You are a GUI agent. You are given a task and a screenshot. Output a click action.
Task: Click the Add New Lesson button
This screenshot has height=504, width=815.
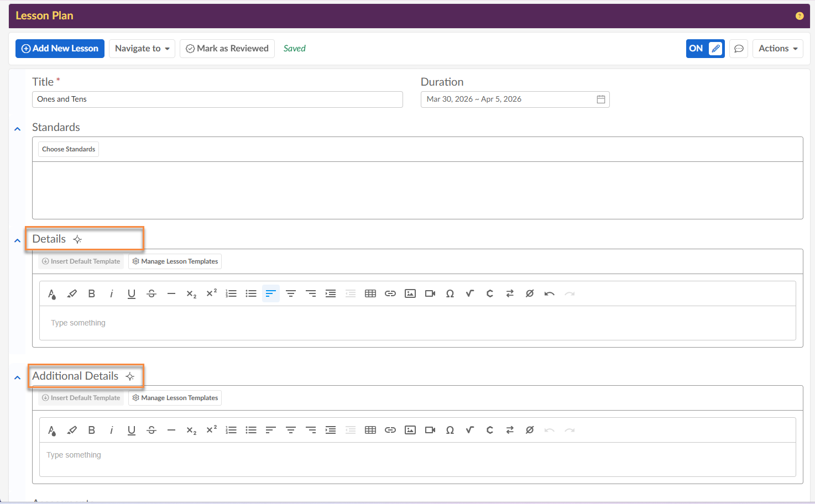point(60,49)
